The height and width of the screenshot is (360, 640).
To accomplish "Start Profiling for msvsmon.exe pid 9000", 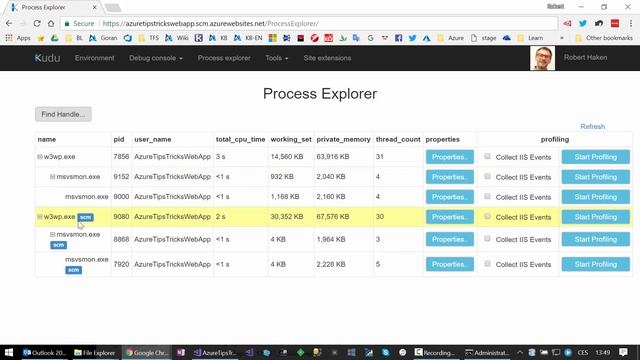I will (x=596, y=197).
